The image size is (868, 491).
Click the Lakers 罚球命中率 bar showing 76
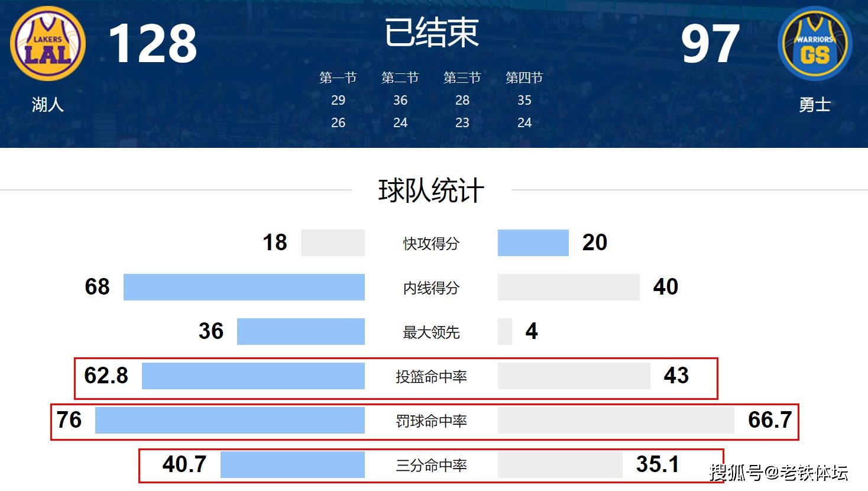coord(230,420)
